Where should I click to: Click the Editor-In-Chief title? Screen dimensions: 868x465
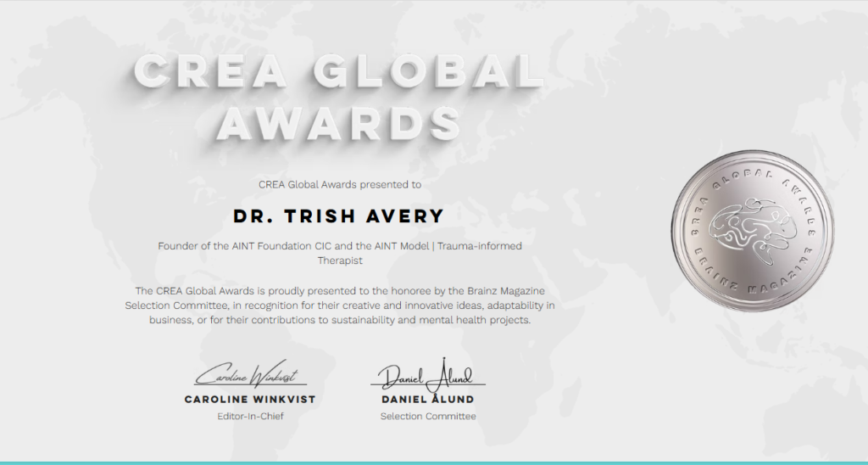pos(250,417)
